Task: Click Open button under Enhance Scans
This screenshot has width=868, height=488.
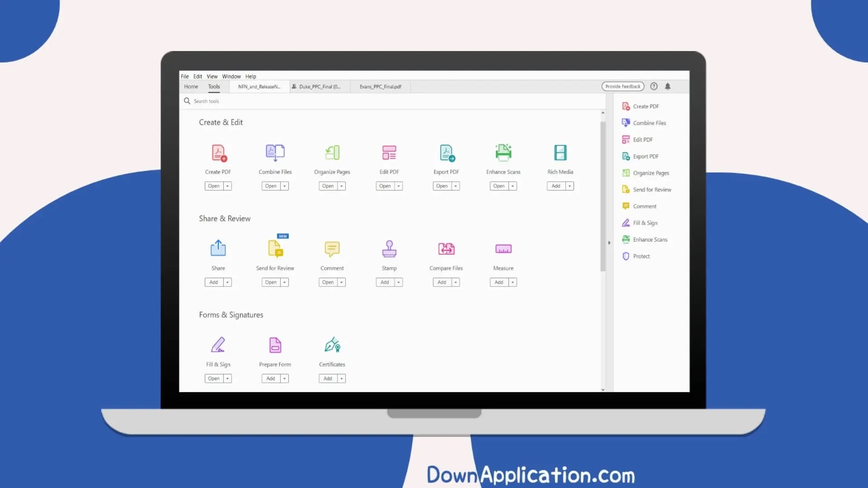Action: (499, 186)
